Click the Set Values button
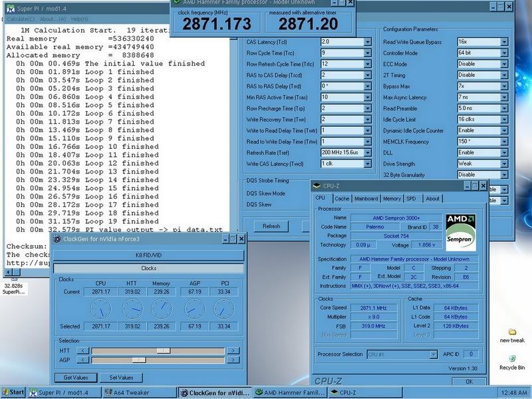 click(121, 378)
